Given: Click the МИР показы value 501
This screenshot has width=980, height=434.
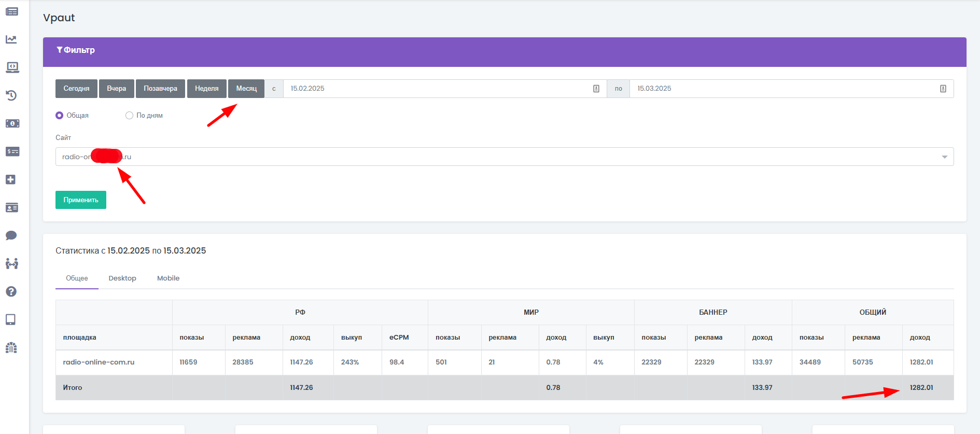Looking at the screenshot, I should (441, 362).
